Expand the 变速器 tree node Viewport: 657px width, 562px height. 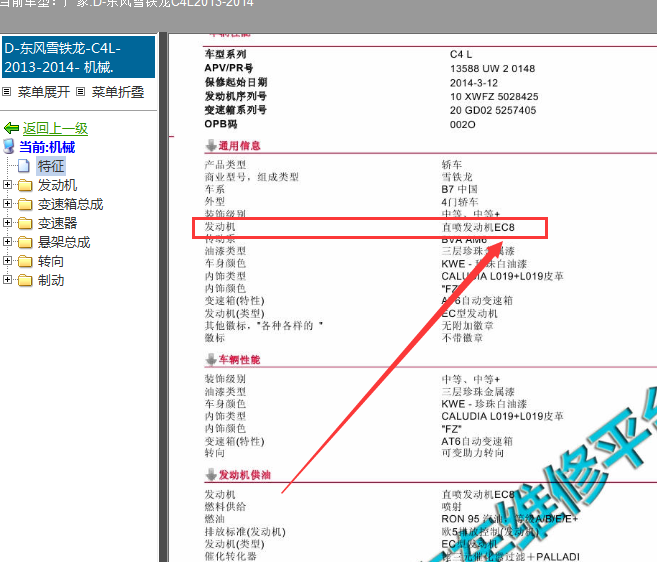point(7,222)
